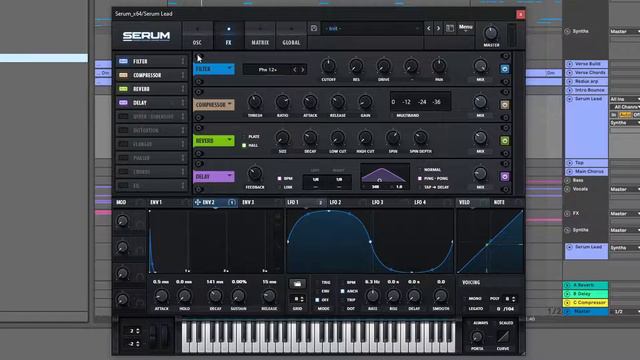Screen dimensions: 640x360
Task: Open the FILTER module dropdown
Action: [214, 69]
